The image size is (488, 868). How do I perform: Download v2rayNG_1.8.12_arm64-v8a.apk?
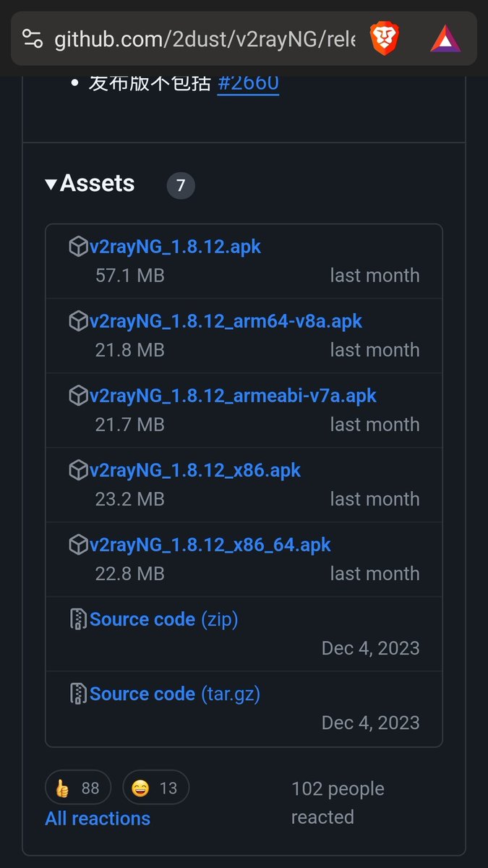click(226, 321)
